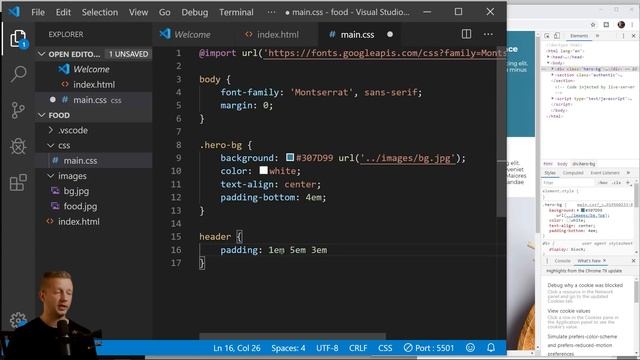
Task: Open the Explorer view in activity bar
Action: (x=18, y=39)
